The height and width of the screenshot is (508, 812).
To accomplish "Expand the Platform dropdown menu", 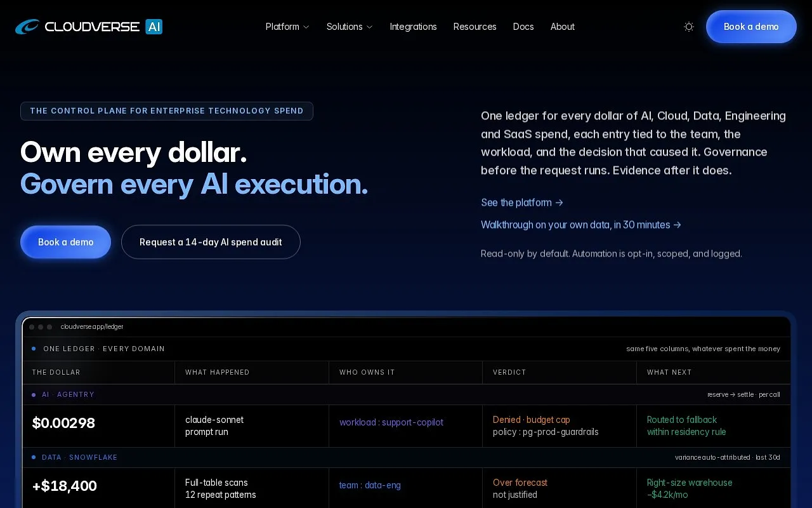I will tap(287, 27).
